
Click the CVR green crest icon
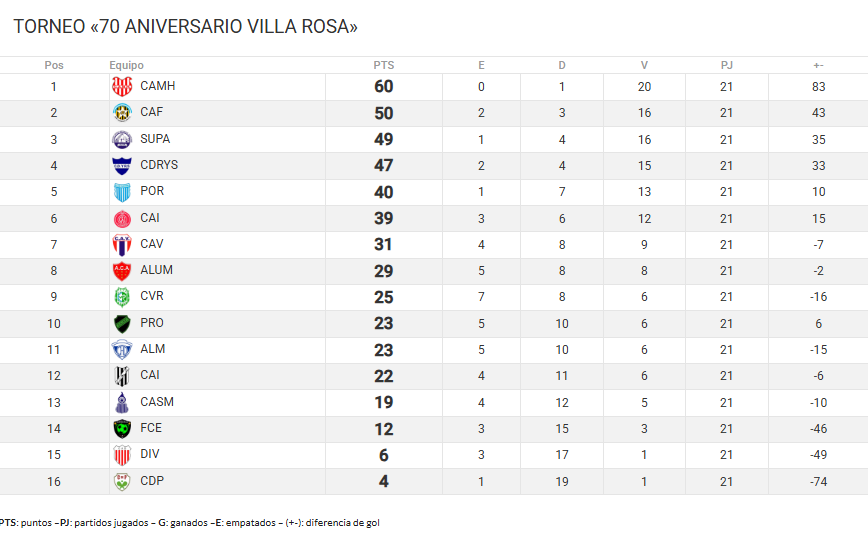122,297
